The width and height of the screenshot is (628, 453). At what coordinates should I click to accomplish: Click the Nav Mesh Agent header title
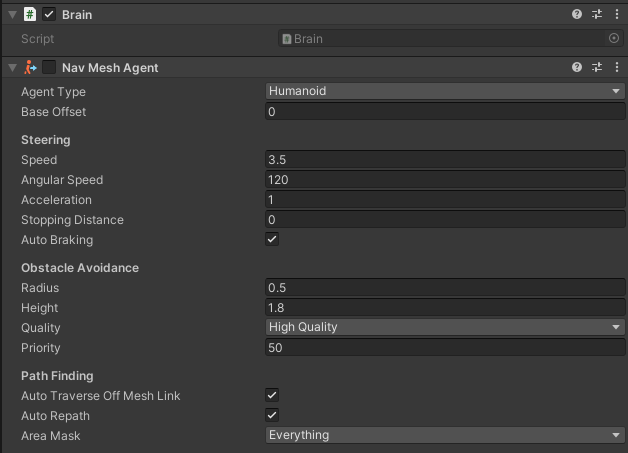pyautogui.click(x=110, y=68)
